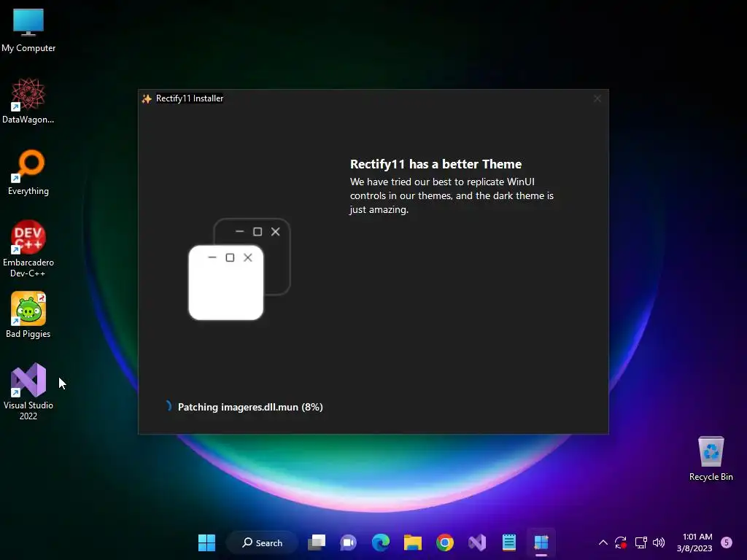Viewport: 747px width, 560px height.
Task: Open the Windows Start menu
Action: [x=206, y=542]
